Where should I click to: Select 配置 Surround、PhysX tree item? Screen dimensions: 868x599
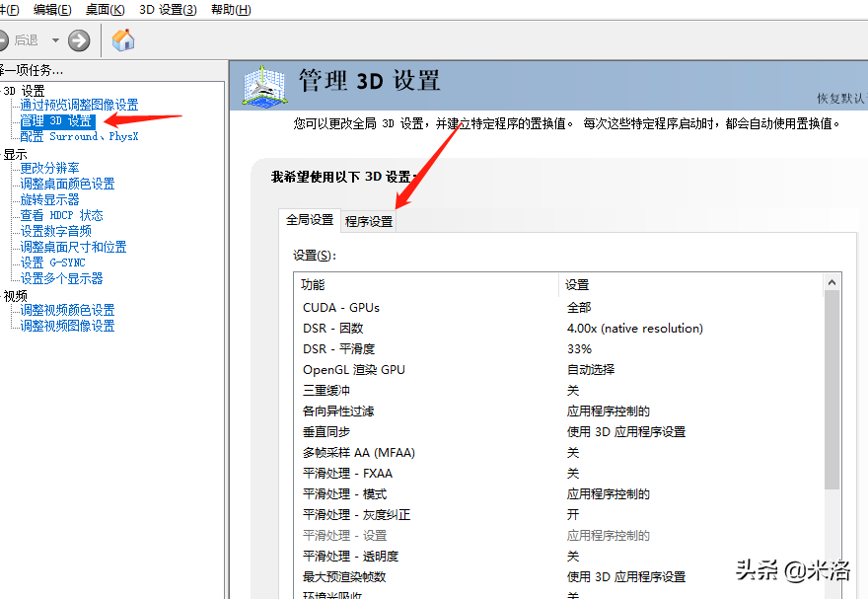pyautogui.click(x=79, y=136)
